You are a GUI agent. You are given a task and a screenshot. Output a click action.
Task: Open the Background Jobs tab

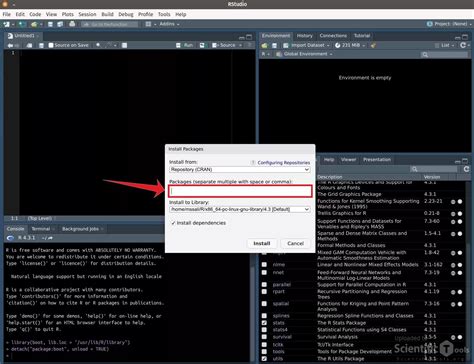point(80,229)
